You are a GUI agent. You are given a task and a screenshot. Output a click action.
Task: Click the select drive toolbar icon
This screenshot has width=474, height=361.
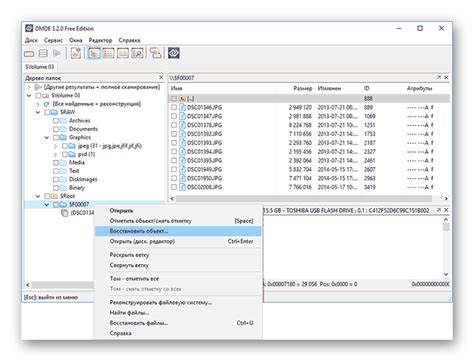(x=29, y=54)
